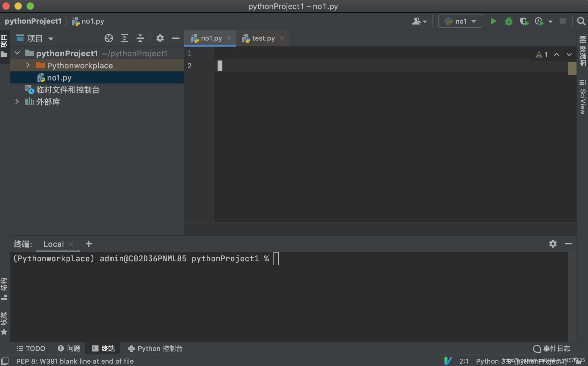Screen dimensions: 588x366
Task: Switch to the test.py editor tab
Action: coord(263,38)
